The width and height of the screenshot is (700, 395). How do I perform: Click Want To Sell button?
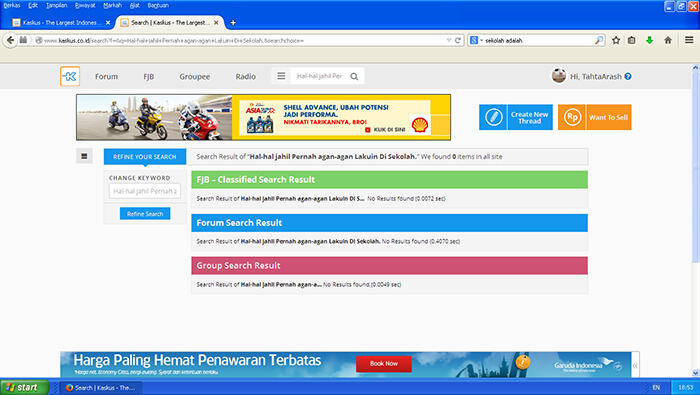(595, 117)
